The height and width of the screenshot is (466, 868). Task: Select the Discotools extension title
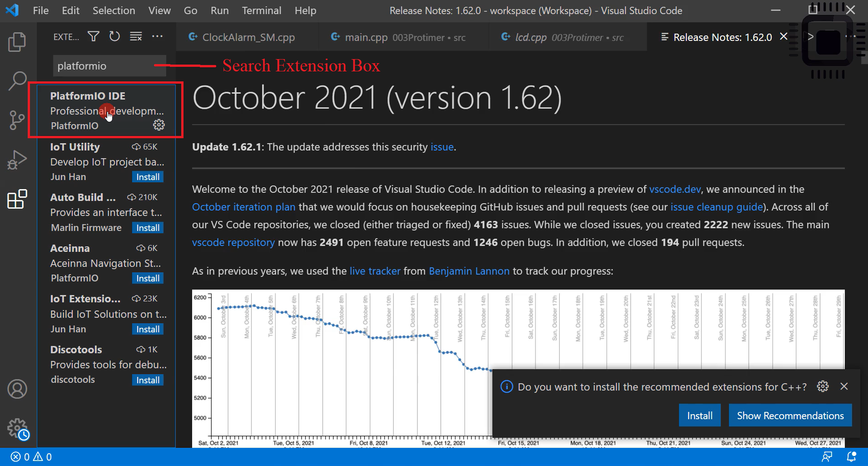[76, 350]
